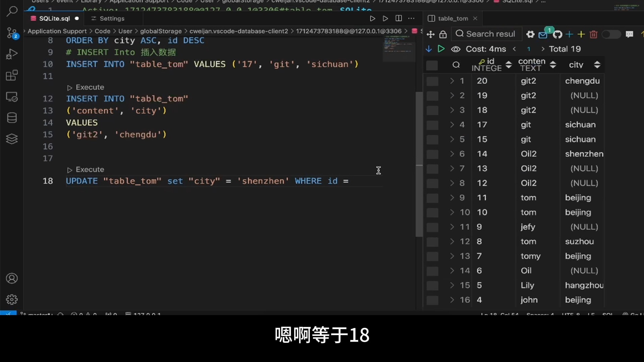Expand result row 4 chevron

[x=452, y=125]
